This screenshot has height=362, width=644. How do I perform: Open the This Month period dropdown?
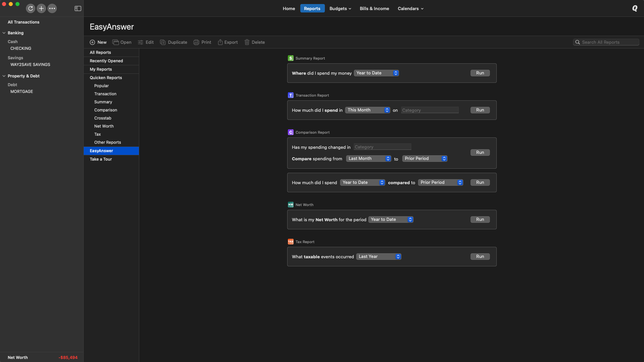368,110
